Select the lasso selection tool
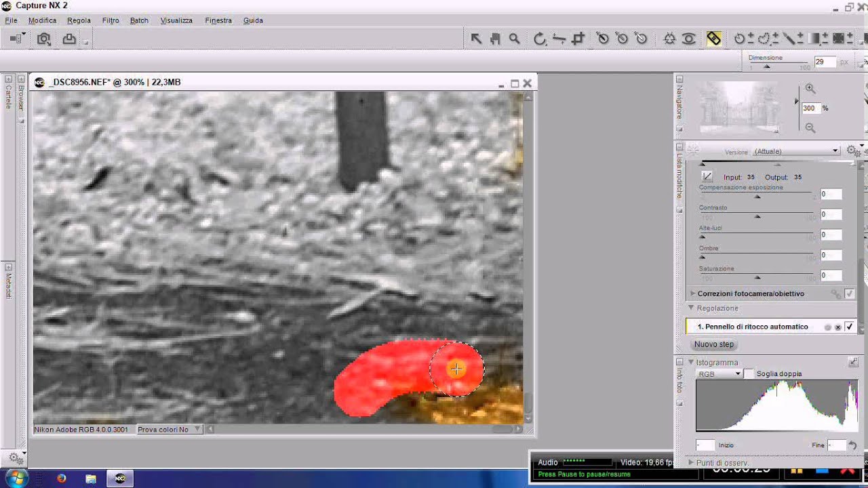 [766, 39]
